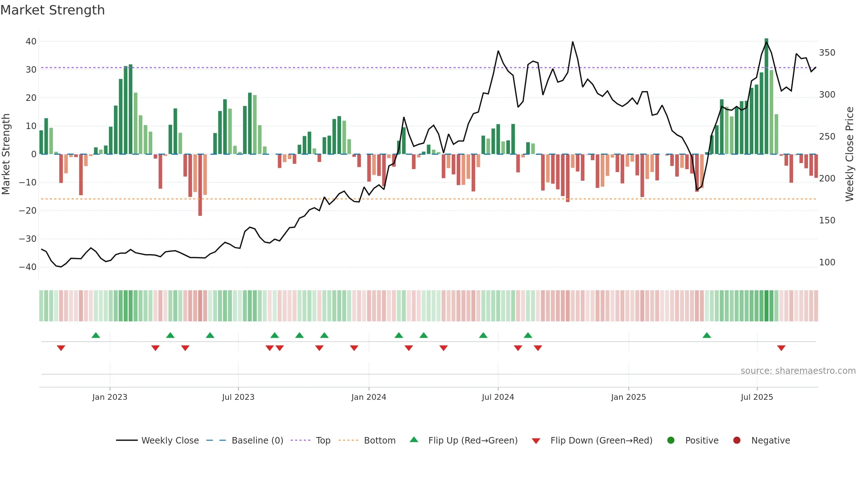Click the Market Strength y-axis title
This screenshot has height=488, width=868.
pos(6,154)
